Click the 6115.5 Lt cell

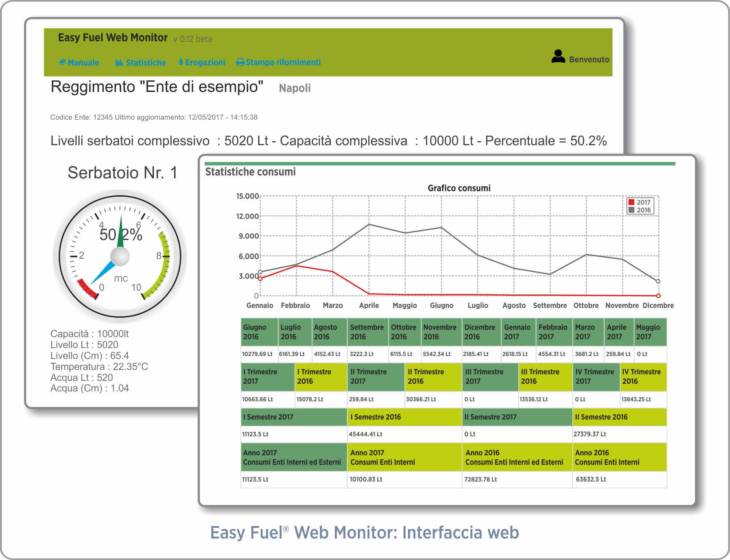coord(405,354)
